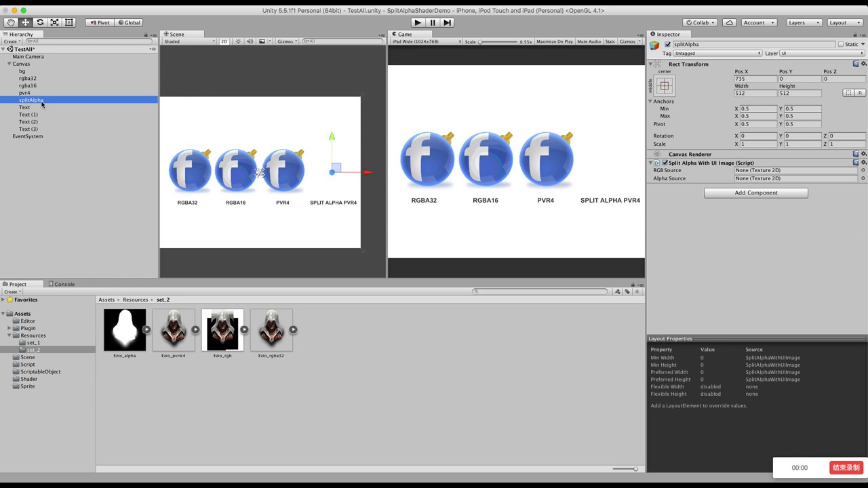Toggle Maximize On Play in Game view

pyautogui.click(x=555, y=41)
